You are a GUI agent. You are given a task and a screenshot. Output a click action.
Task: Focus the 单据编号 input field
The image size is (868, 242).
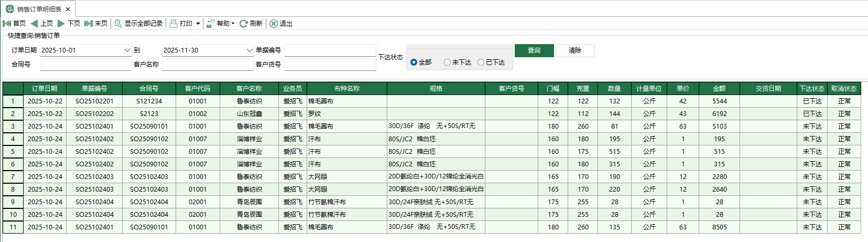click(x=330, y=50)
